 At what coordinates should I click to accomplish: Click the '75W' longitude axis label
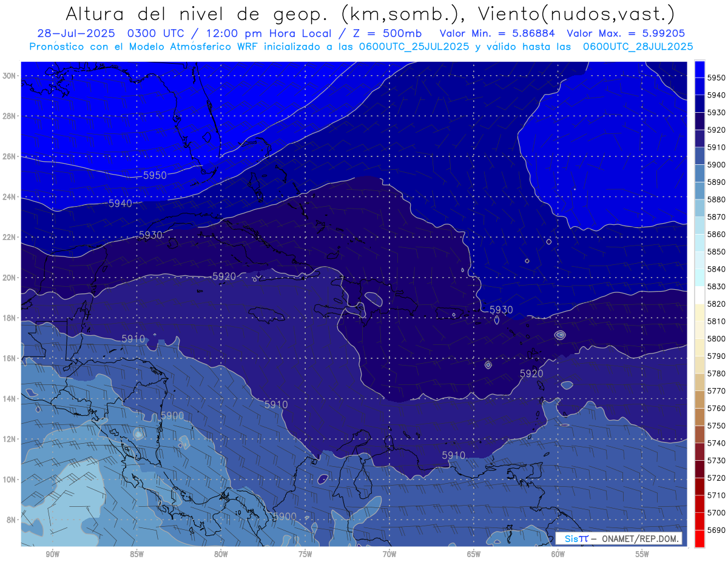point(305,555)
